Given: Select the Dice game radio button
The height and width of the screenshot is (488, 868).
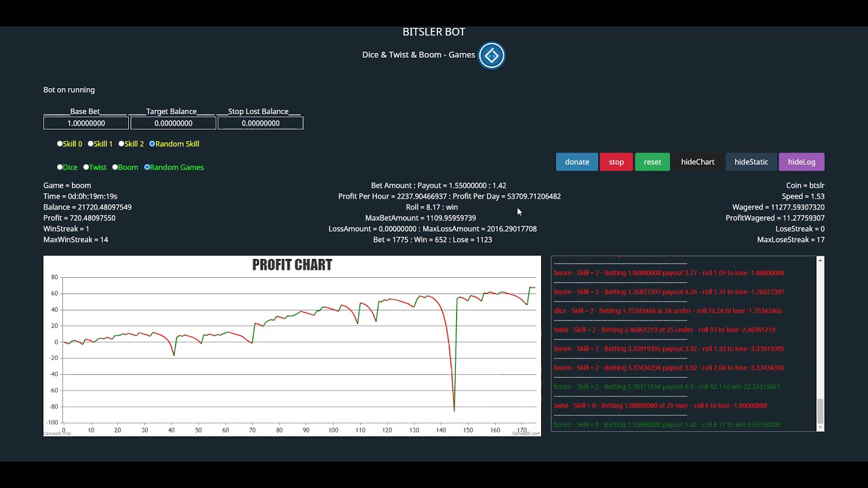Looking at the screenshot, I should tap(60, 167).
